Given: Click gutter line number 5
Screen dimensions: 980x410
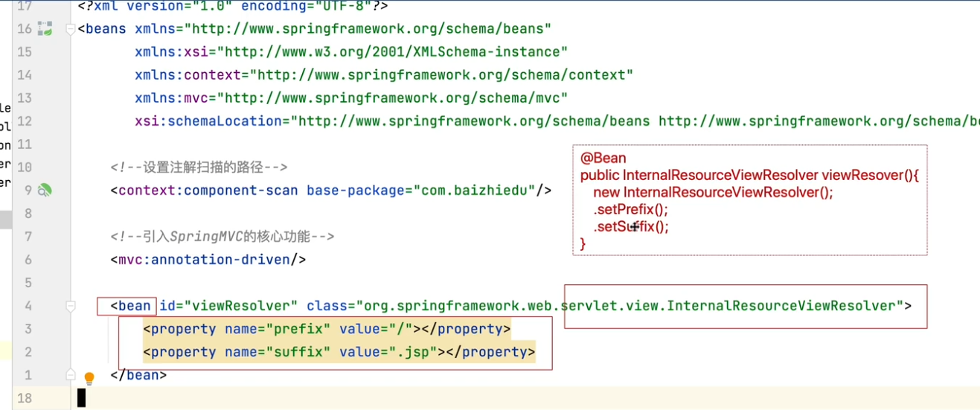Looking at the screenshot, I should [x=28, y=283].
